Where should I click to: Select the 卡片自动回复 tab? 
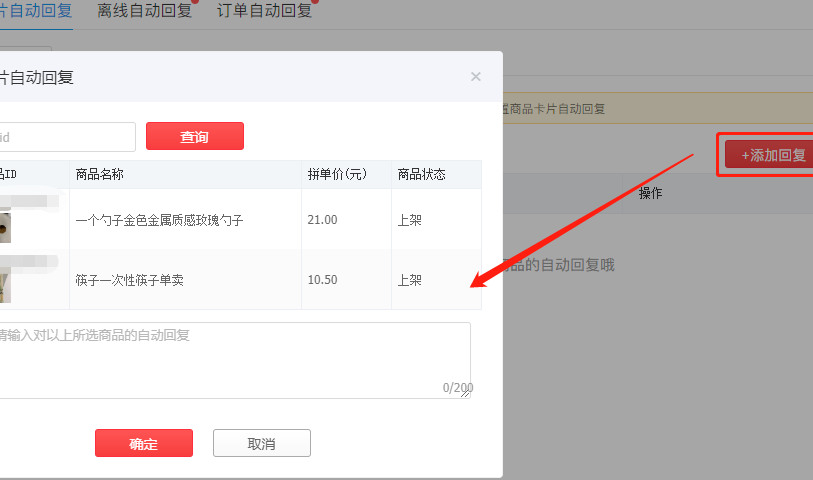pyautogui.click(x=36, y=11)
